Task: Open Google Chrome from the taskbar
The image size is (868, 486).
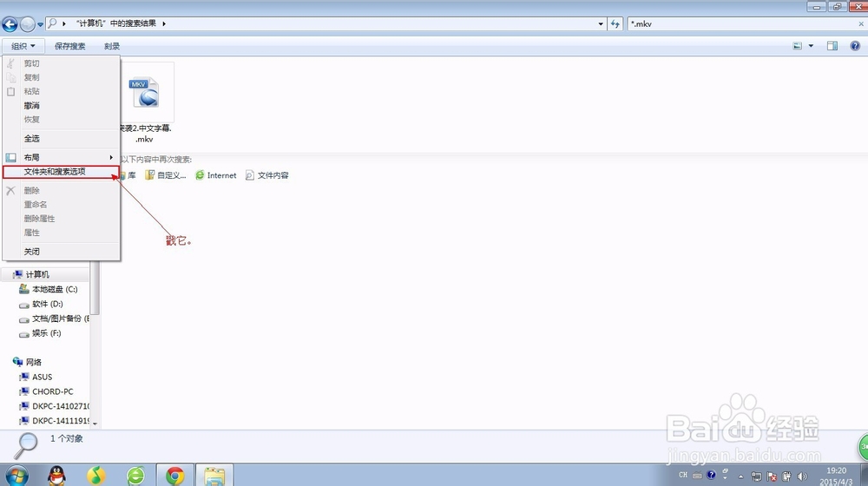Action: (175, 476)
